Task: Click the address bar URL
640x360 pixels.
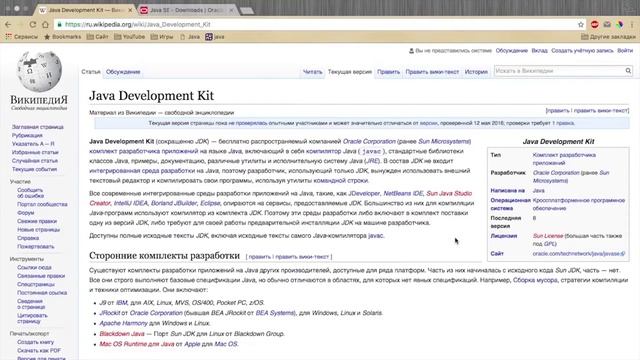Action: point(138,24)
